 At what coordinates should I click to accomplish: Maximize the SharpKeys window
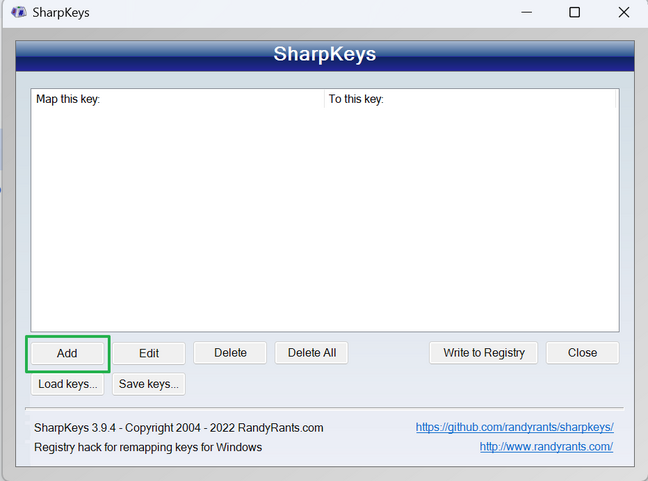pos(574,12)
